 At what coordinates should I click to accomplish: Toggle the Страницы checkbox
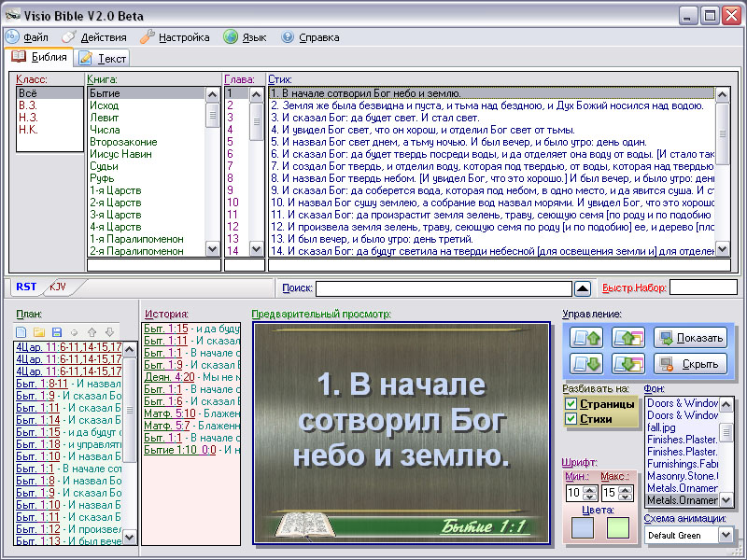pos(571,404)
